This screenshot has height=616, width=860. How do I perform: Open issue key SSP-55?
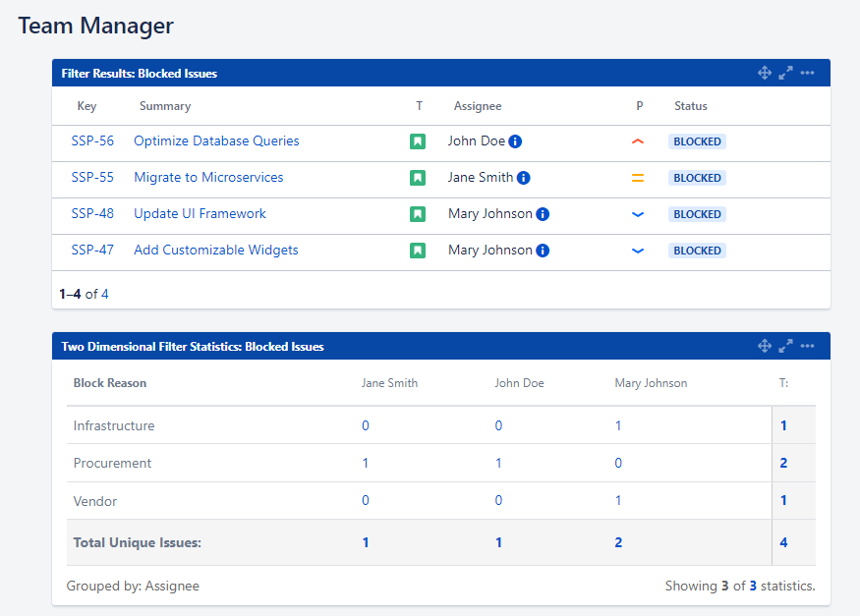click(92, 178)
